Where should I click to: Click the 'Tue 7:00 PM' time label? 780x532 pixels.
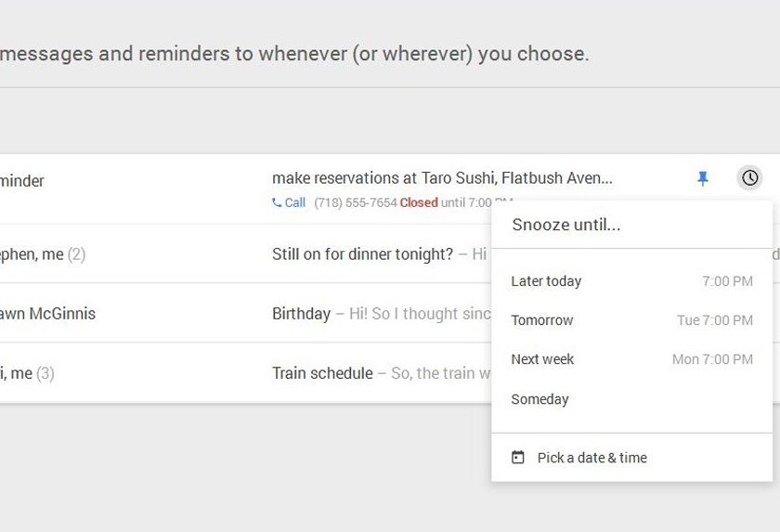[x=715, y=320]
